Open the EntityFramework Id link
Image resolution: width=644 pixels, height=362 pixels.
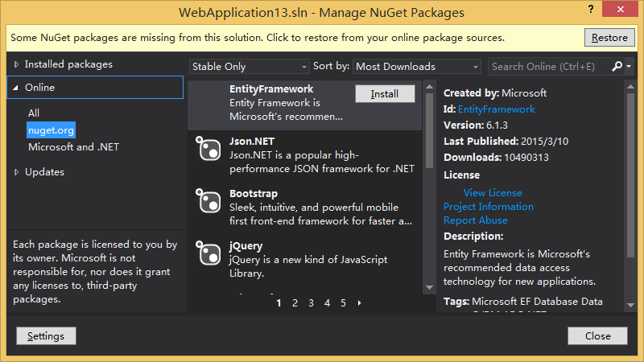(496, 109)
